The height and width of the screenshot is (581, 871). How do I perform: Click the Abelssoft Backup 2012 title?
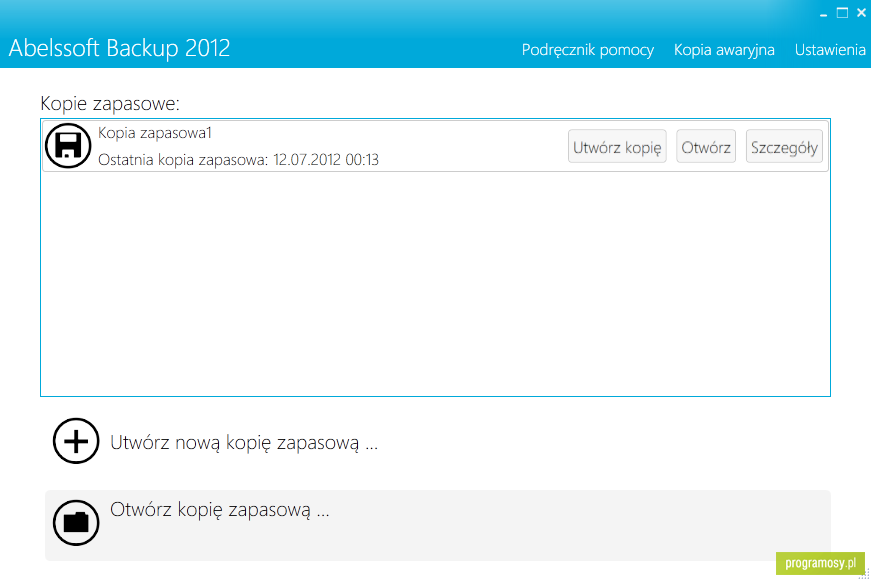coord(119,48)
